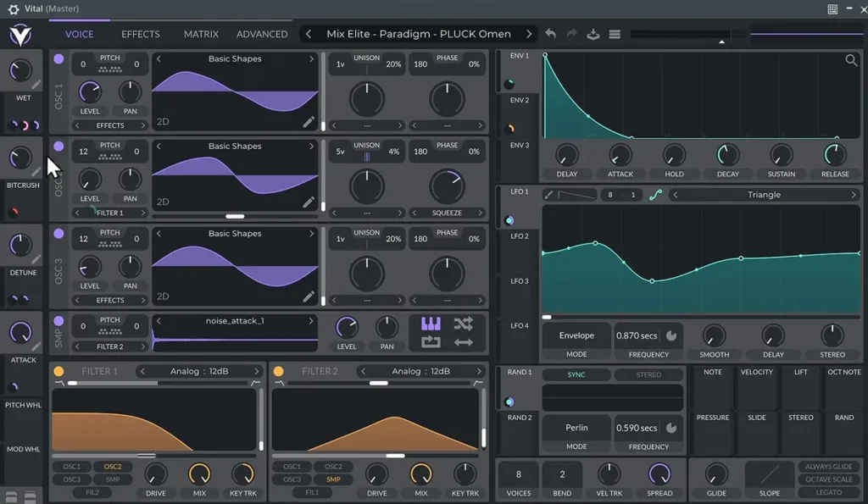Click RAND 1 frequency tempo mode icon
This screenshot has width=868, height=504.
[671, 428]
